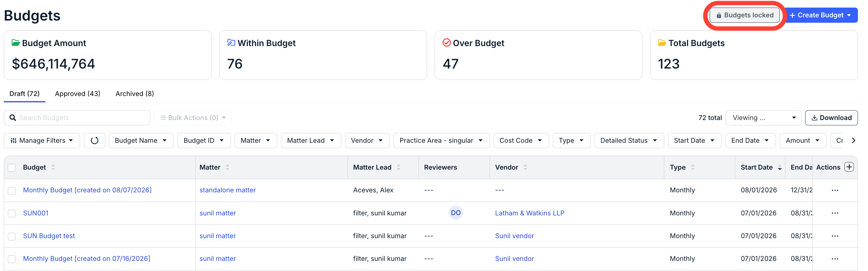Sort by Budget column arrows
This screenshot has width=868, height=271.
click(x=53, y=167)
